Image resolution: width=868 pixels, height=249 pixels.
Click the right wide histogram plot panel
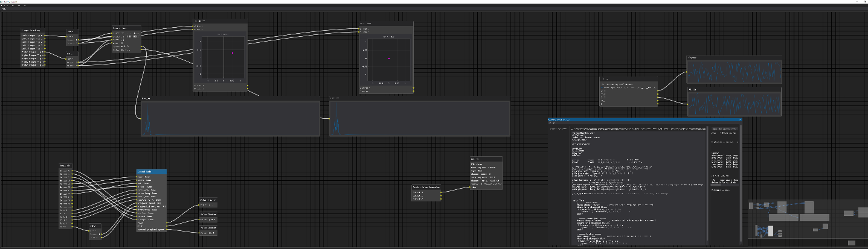click(x=420, y=119)
